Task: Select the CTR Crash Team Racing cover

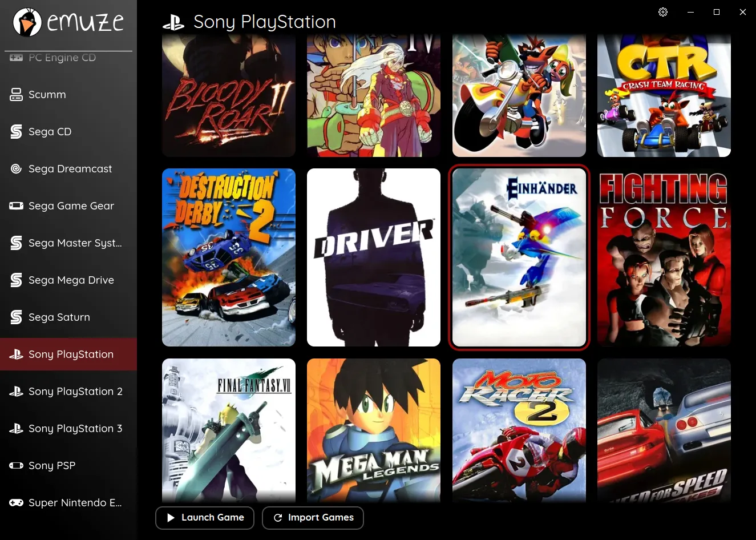Action: [x=664, y=95]
